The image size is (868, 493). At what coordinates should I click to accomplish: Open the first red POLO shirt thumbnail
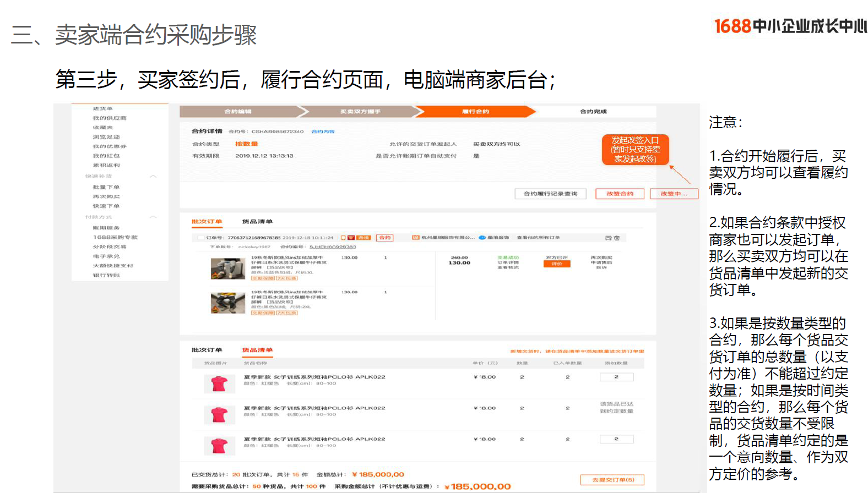click(x=219, y=384)
